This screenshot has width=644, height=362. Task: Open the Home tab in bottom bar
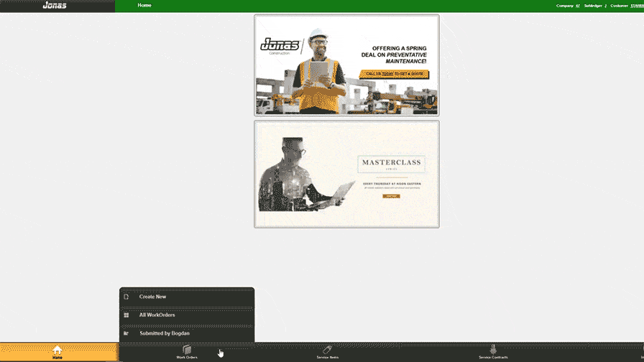tap(59, 352)
